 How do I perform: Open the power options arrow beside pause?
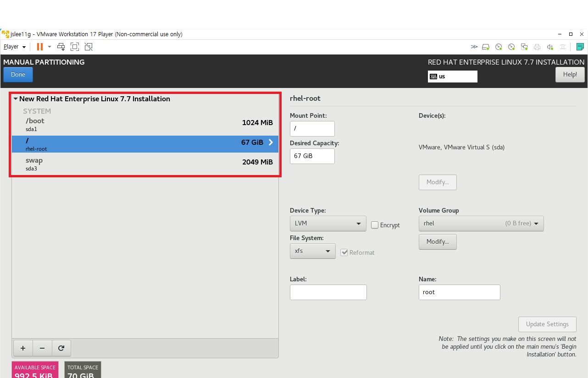50,47
